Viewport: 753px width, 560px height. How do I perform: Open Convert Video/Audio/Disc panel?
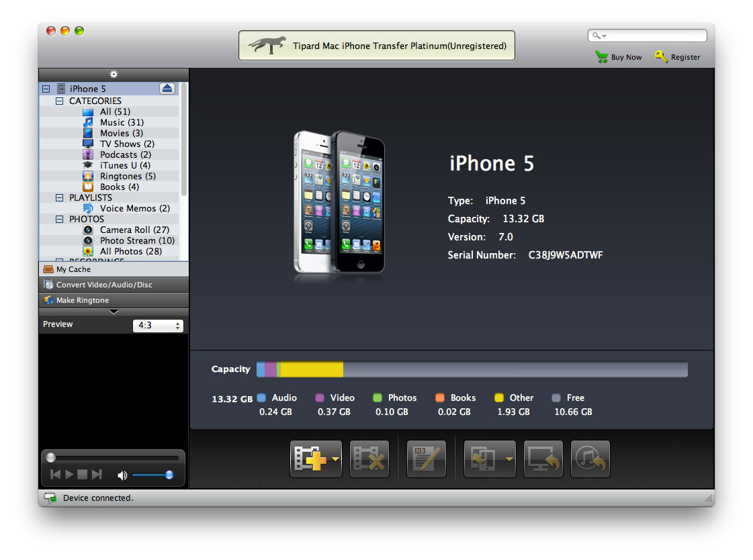[x=114, y=285]
